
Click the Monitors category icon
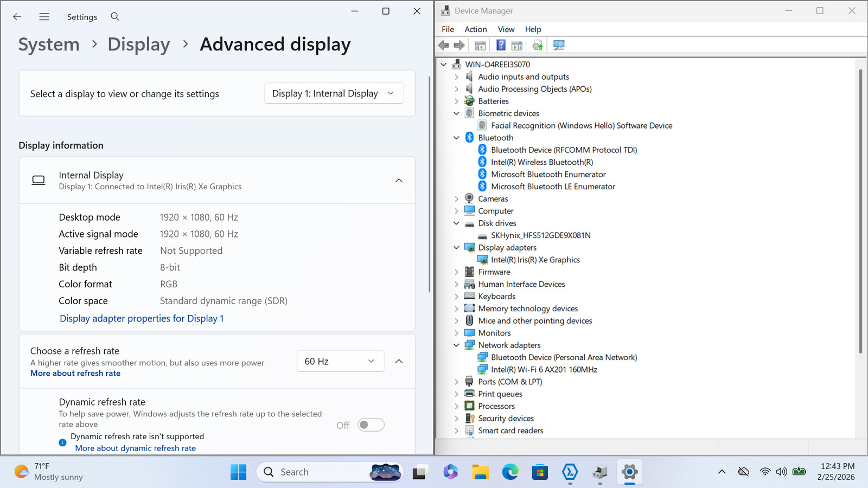click(469, 333)
